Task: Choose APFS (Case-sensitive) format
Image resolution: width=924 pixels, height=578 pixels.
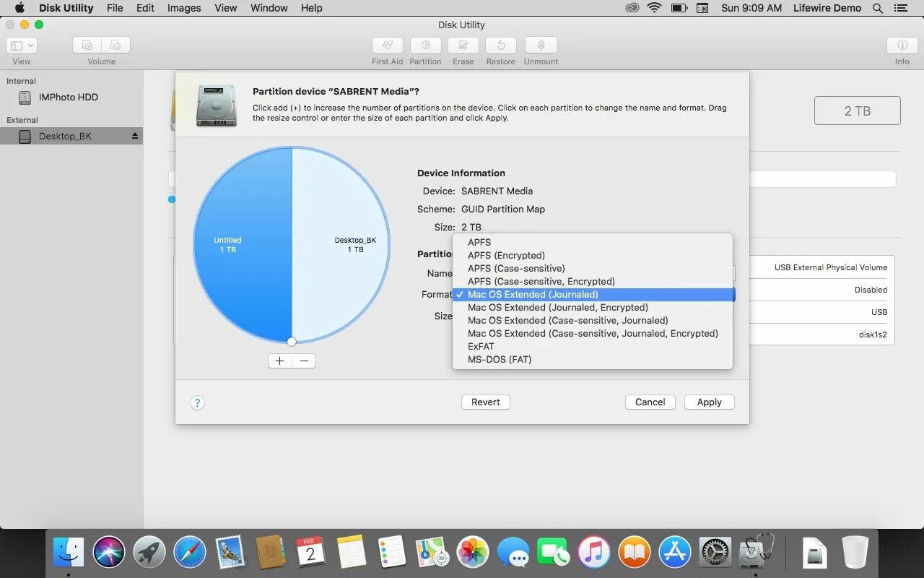Action: tap(593, 268)
